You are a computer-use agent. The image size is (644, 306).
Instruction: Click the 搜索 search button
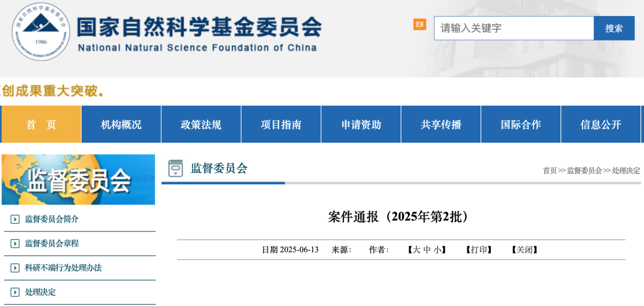click(614, 29)
